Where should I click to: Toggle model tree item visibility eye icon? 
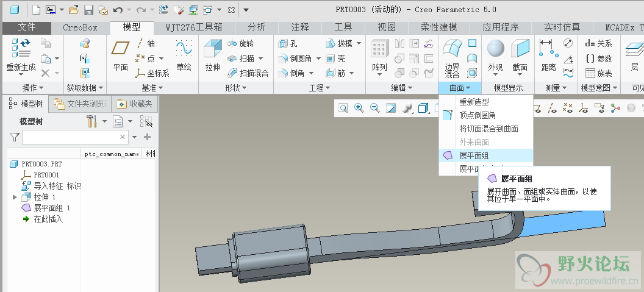[146, 121]
